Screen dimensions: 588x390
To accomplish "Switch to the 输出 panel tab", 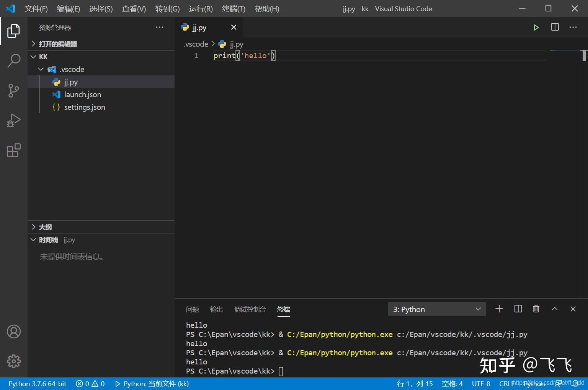I will click(216, 309).
